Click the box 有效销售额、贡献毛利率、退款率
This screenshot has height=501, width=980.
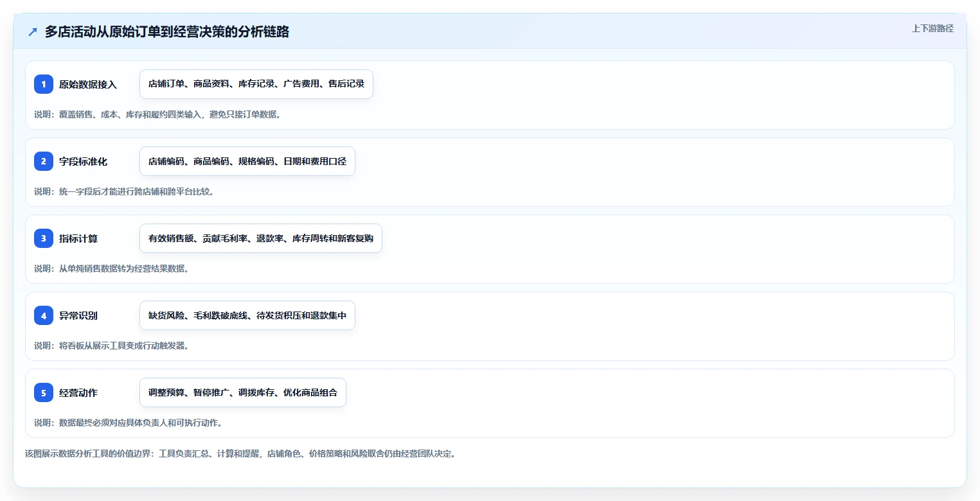coord(261,238)
